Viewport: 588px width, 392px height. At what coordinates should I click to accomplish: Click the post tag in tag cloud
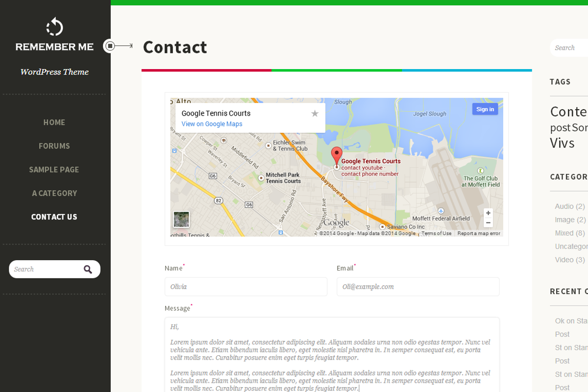[560, 128]
